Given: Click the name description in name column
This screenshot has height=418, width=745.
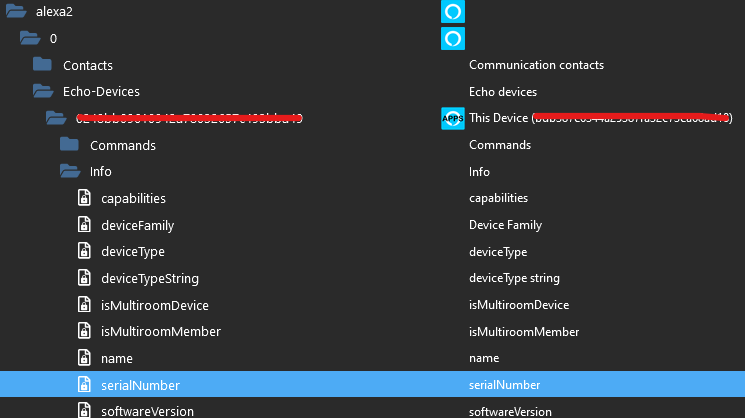Looking at the screenshot, I should (484, 358).
